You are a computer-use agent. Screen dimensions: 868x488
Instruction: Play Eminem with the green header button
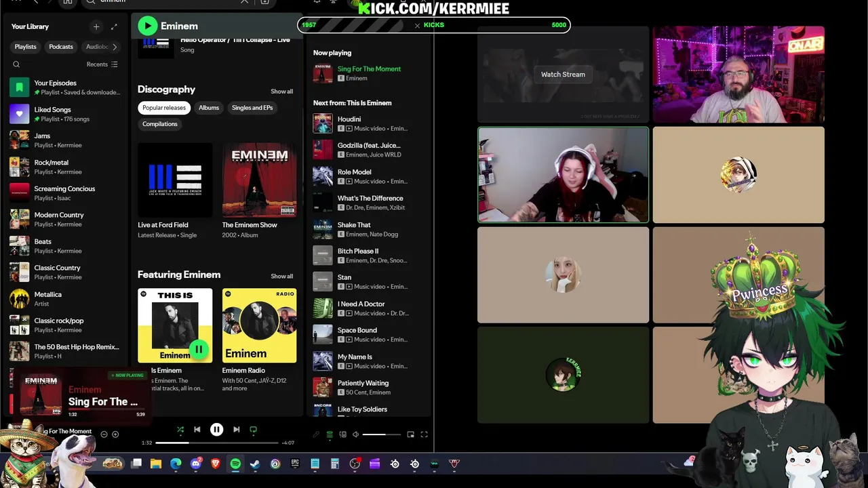[147, 26]
